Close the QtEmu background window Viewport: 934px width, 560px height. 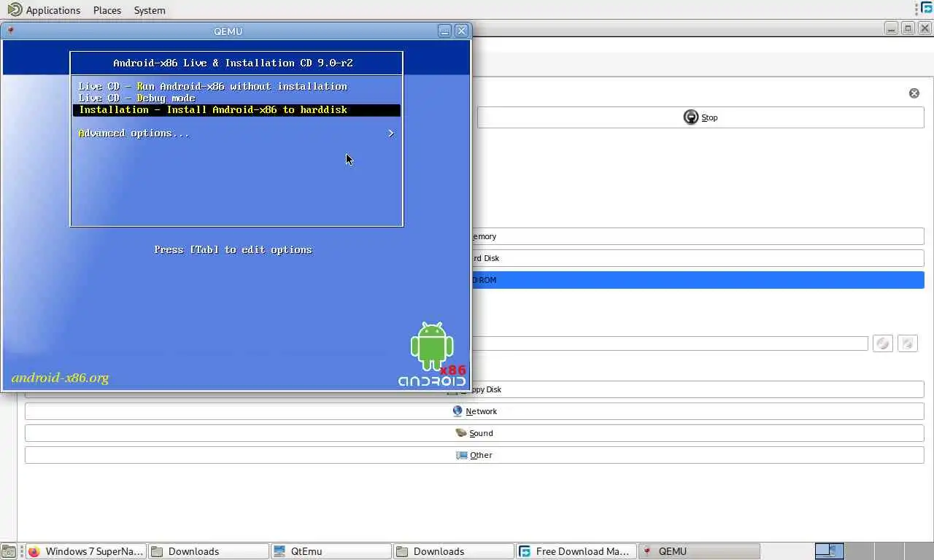[x=925, y=28]
